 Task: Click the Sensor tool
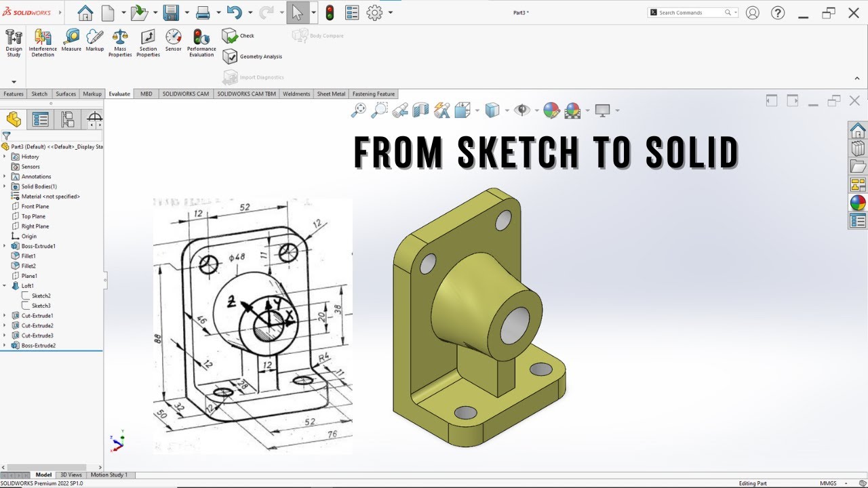[x=174, y=41]
